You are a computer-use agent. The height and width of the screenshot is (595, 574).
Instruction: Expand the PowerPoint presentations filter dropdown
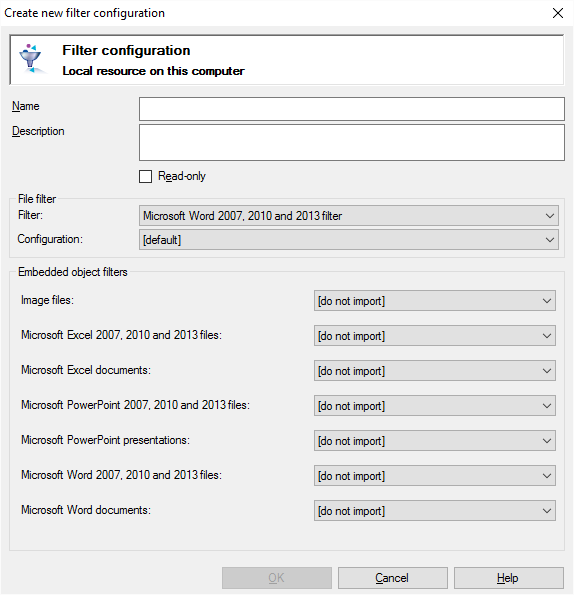pos(435,441)
